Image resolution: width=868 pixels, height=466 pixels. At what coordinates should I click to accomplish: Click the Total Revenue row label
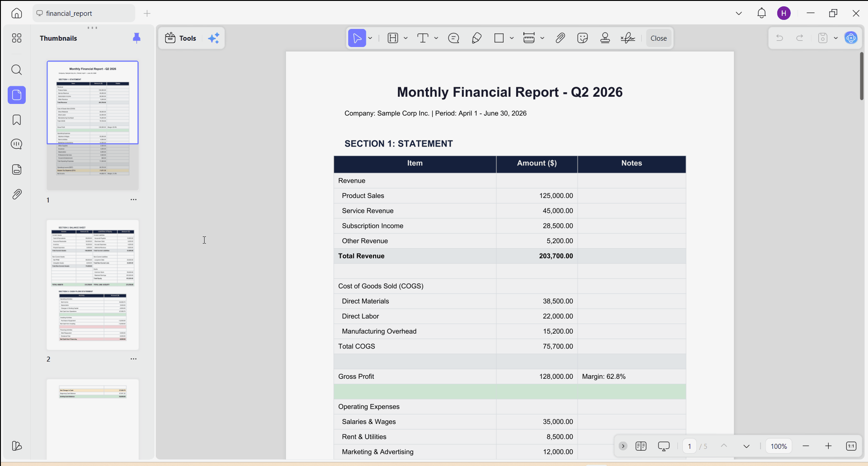(x=361, y=256)
